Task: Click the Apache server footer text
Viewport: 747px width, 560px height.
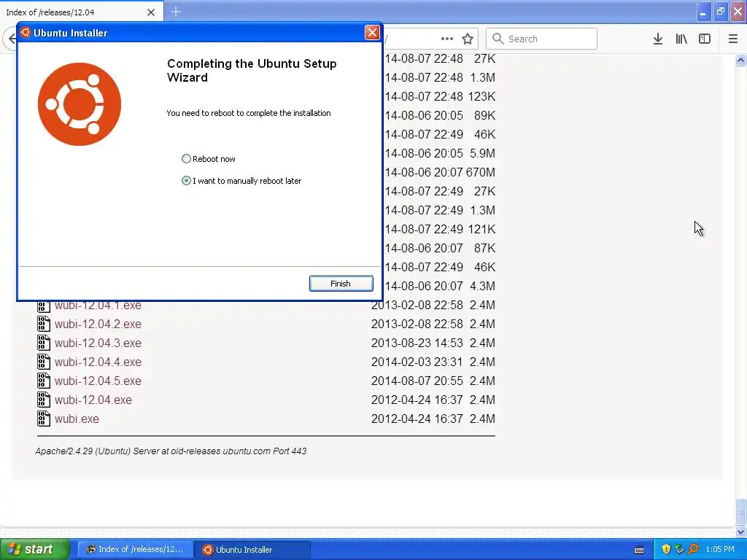Action: pos(171,451)
